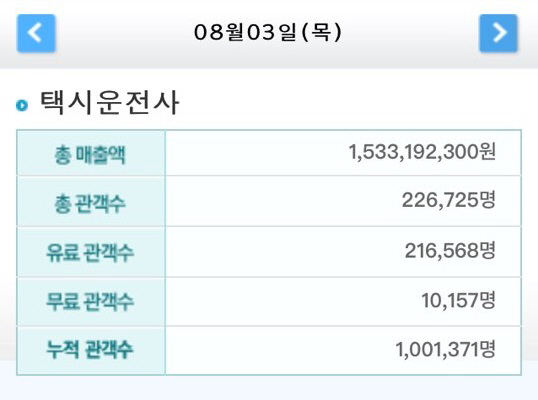This screenshot has height=400, width=538.
Task: Click the blue bullet icon beside 택시운전사
Action: click(x=22, y=105)
